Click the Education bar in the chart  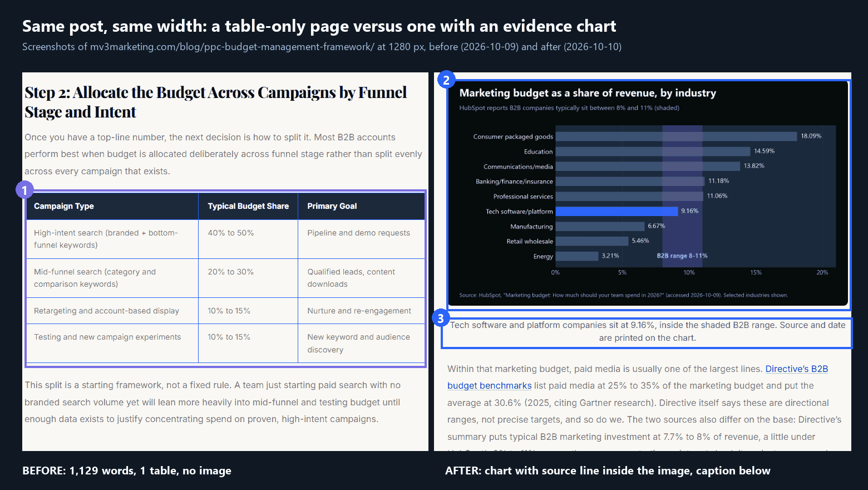(653, 151)
